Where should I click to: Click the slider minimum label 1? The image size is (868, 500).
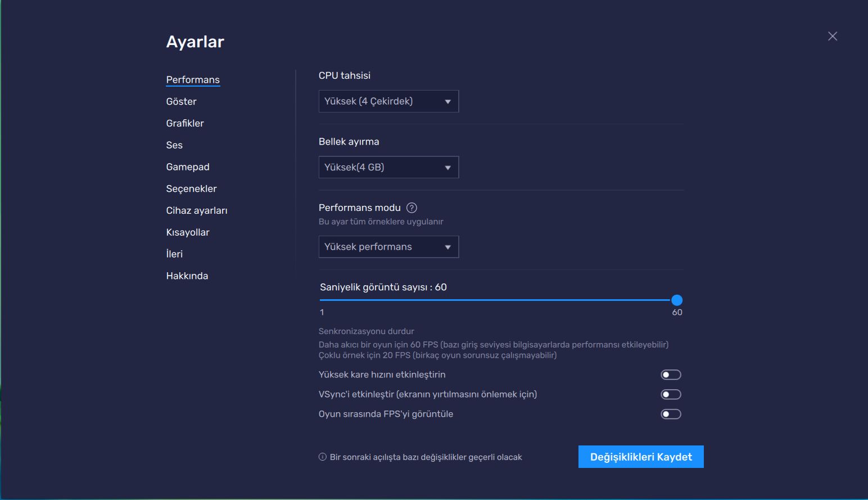click(322, 312)
